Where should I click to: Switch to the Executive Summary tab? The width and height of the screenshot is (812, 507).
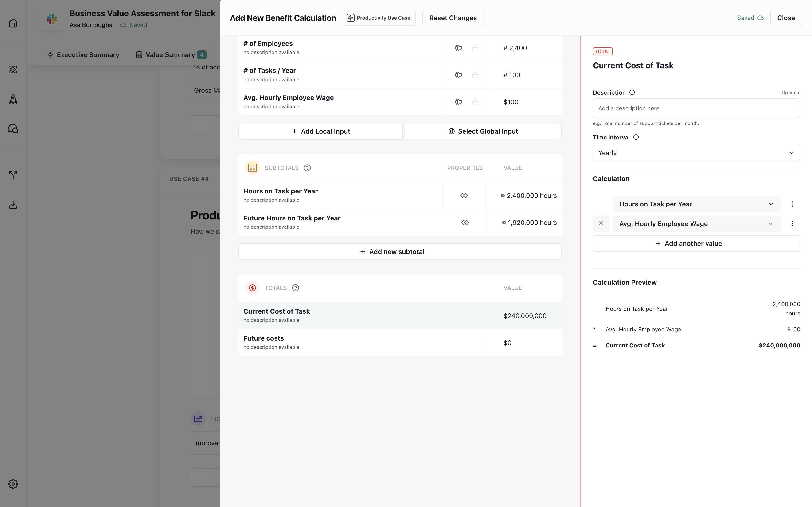point(83,55)
